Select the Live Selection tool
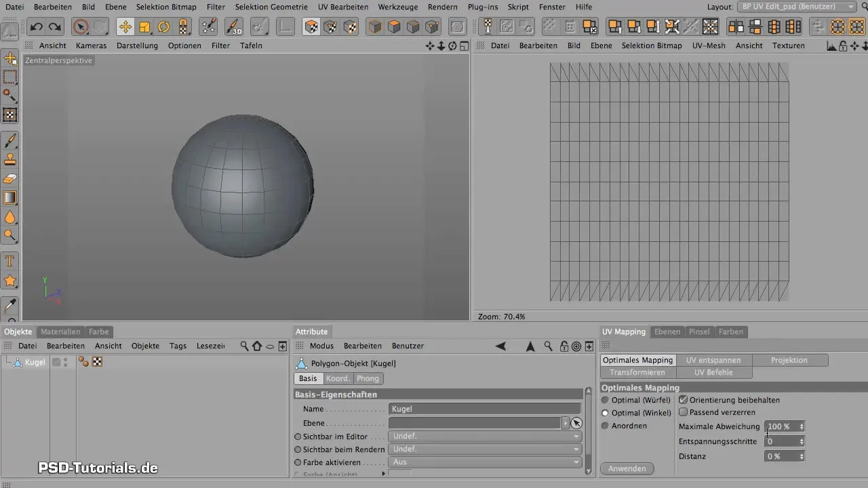868x488 pixels. tap(81, 27)
